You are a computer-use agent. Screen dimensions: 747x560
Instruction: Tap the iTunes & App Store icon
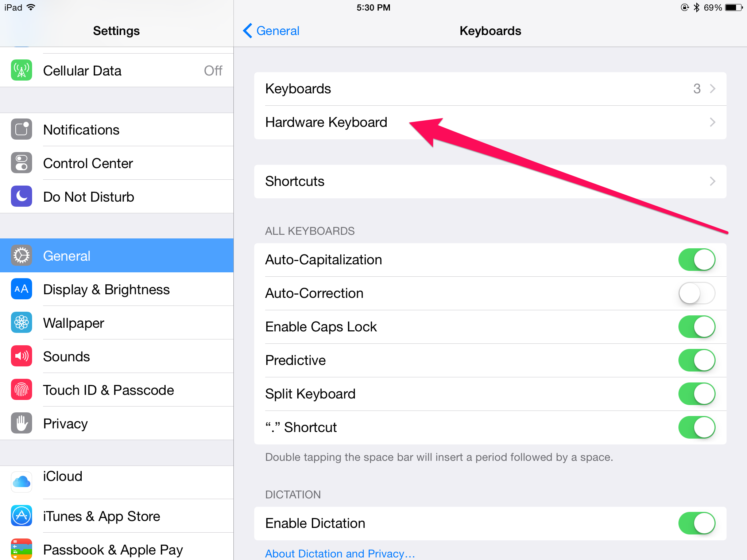[x=22, y=516]
